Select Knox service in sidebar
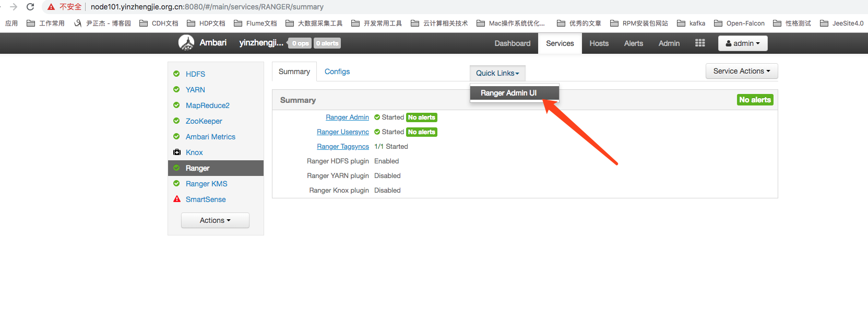Image resolution: width=868 pixels, height=331 pixels. [x=194, y=152]
